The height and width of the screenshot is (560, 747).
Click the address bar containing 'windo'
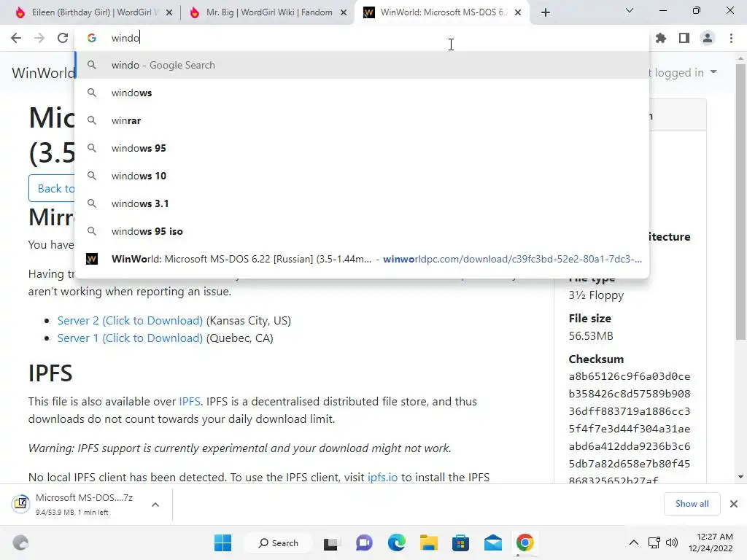pos(362,38)
